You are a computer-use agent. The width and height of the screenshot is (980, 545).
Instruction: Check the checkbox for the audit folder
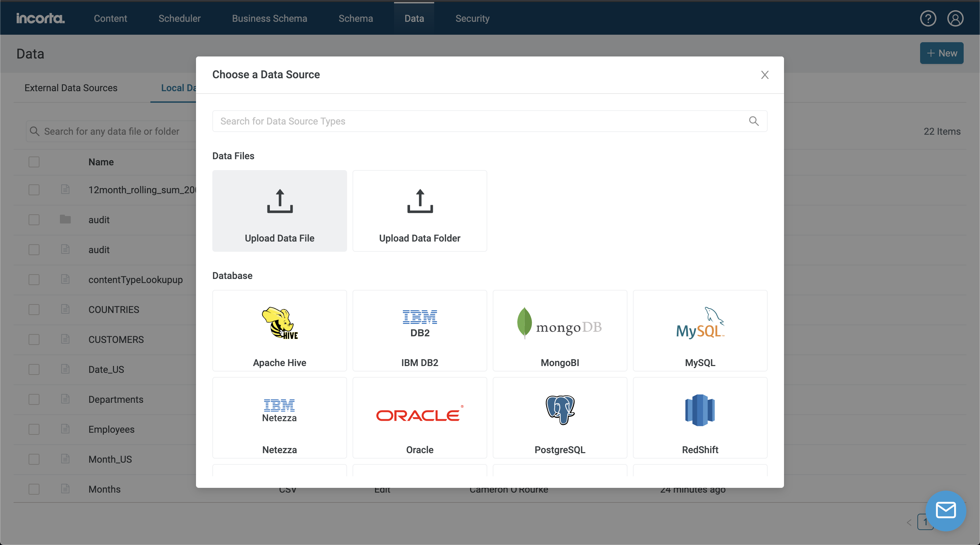point(34,219)
